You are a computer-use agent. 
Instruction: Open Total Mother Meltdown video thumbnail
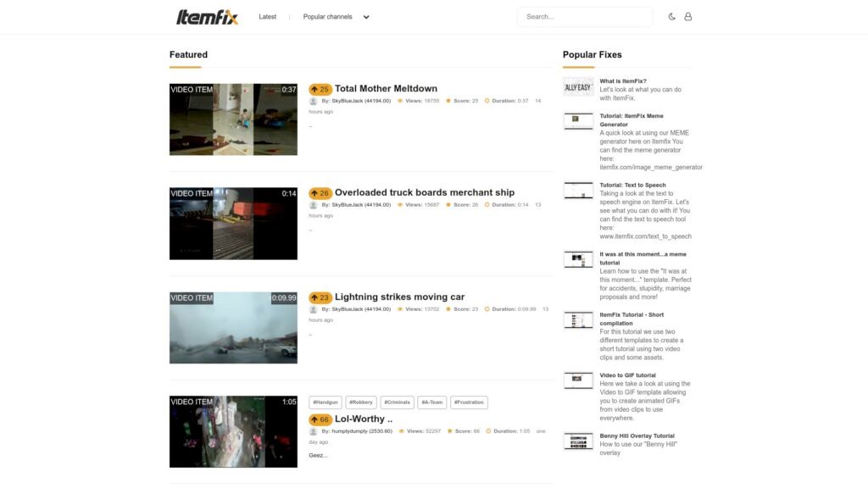pyautogui.click(x=233, y=119)
